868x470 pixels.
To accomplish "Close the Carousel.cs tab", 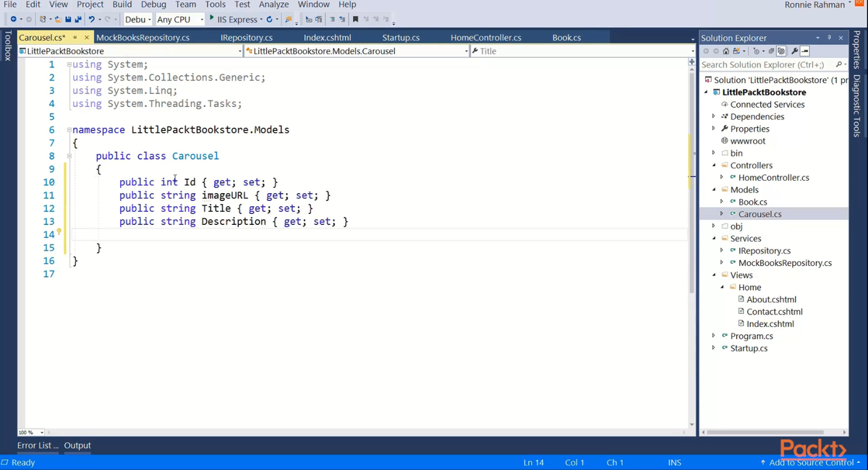I will (x=87, y=38).
